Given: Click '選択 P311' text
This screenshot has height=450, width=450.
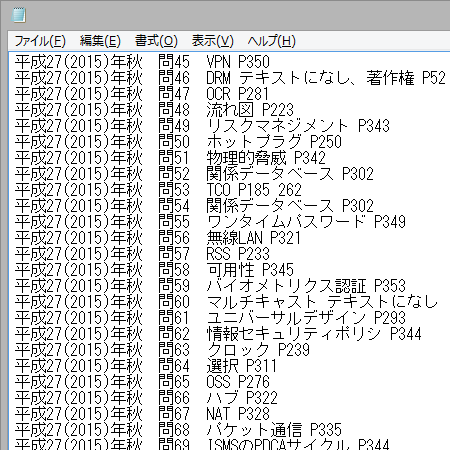Looking at the screenshot, I should pyautogui.click(x=242, y=366).
